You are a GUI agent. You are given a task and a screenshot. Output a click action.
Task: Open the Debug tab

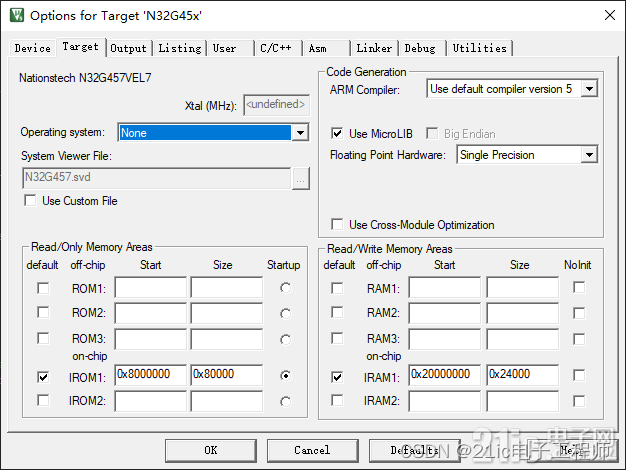click(x=420, y=48)
